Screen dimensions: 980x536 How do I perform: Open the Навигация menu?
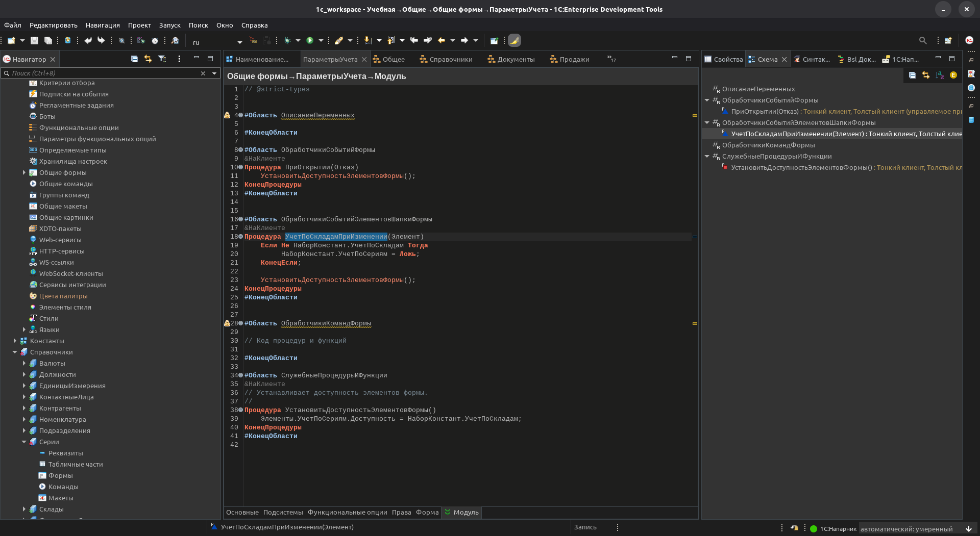pos(103,25)
